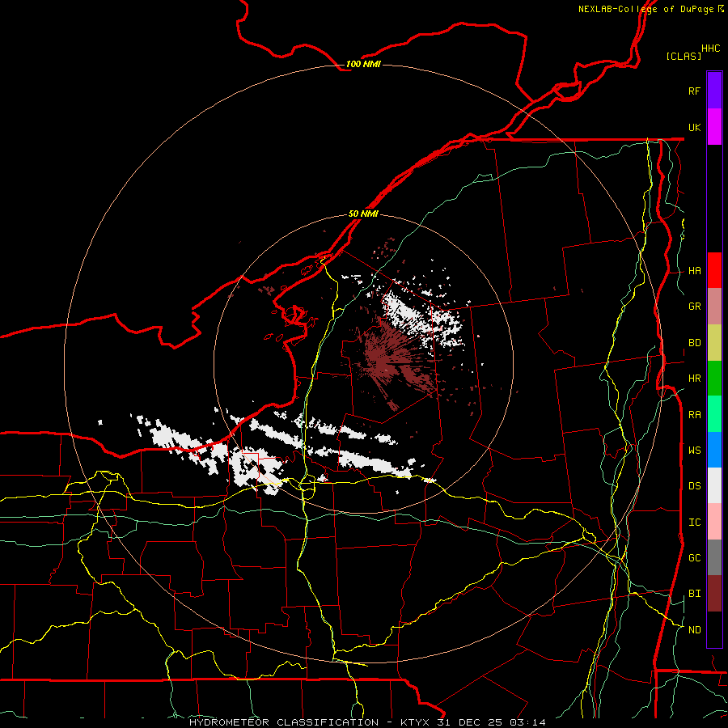
Task: Click the 100 NMI range ring label
Action: click(363, 64)
